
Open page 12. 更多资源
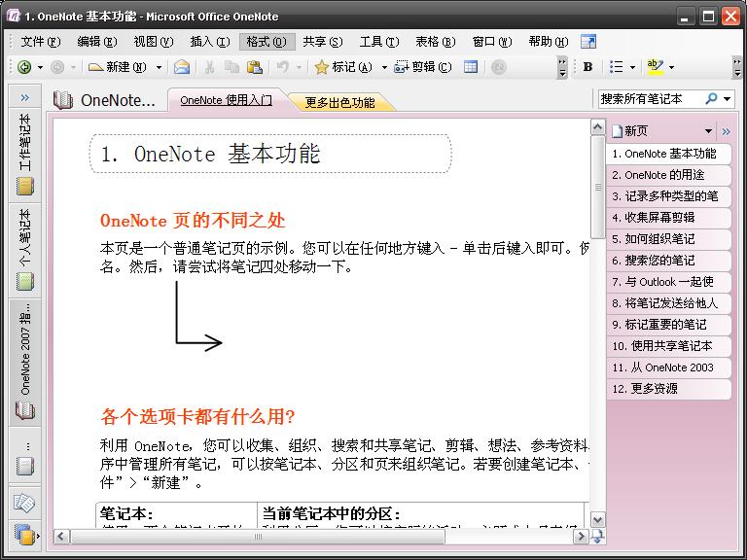(668, 389)
